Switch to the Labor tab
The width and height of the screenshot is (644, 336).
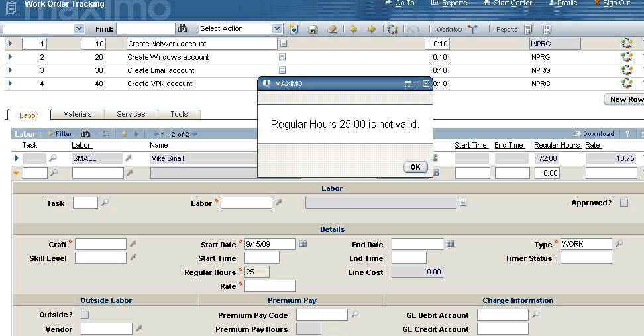[28, 115]
